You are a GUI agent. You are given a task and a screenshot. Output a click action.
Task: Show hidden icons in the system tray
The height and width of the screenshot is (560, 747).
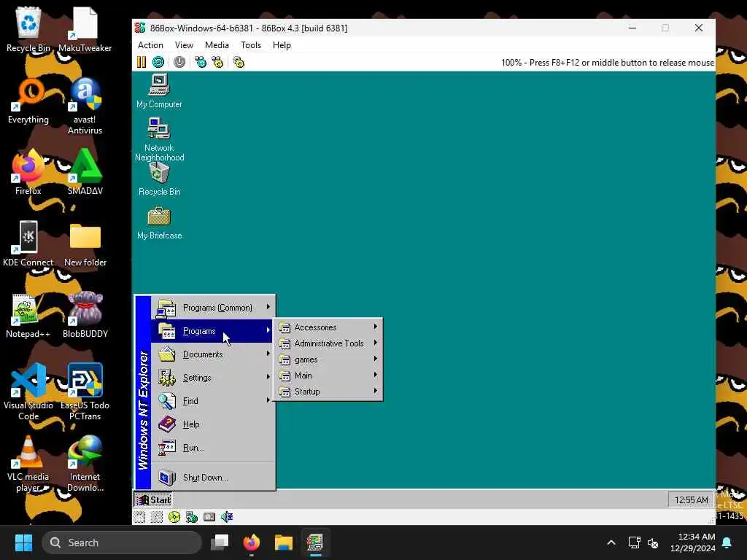(x=611, y=542)
